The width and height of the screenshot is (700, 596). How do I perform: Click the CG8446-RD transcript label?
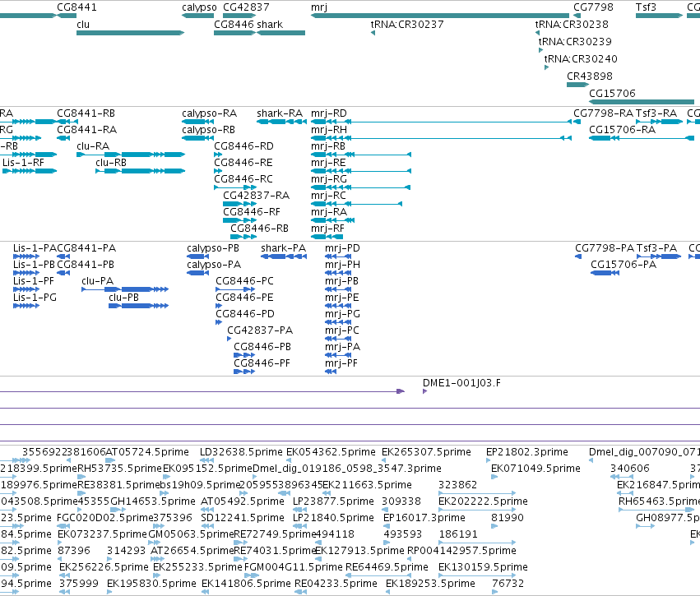243,146
